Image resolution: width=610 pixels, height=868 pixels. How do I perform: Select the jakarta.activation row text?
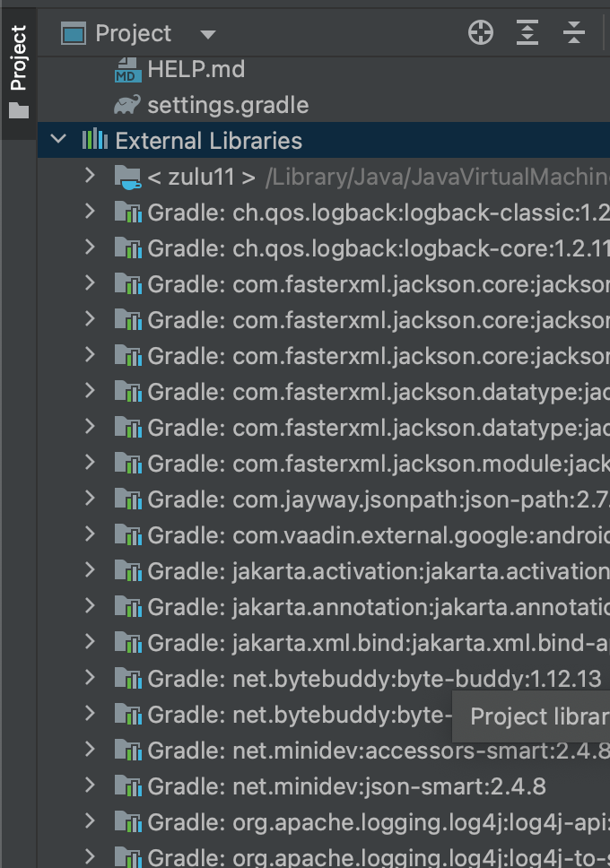tap(379, 571)
